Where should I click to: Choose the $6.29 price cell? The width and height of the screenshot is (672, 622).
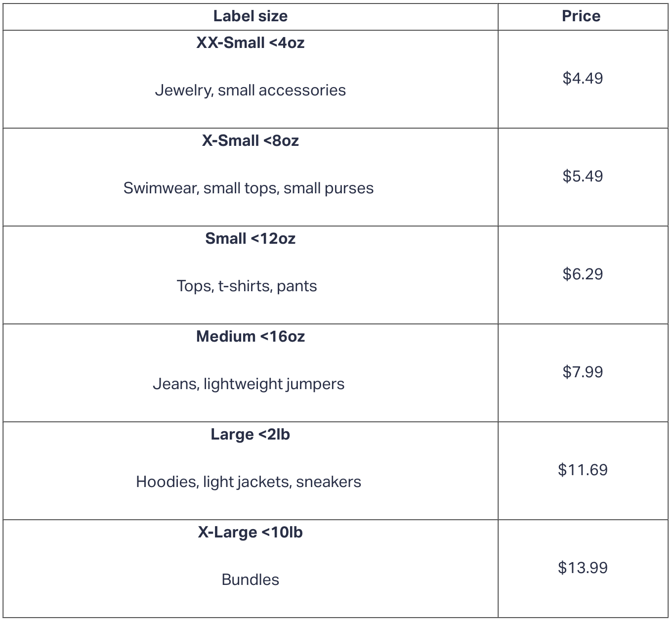pos(583,274)
